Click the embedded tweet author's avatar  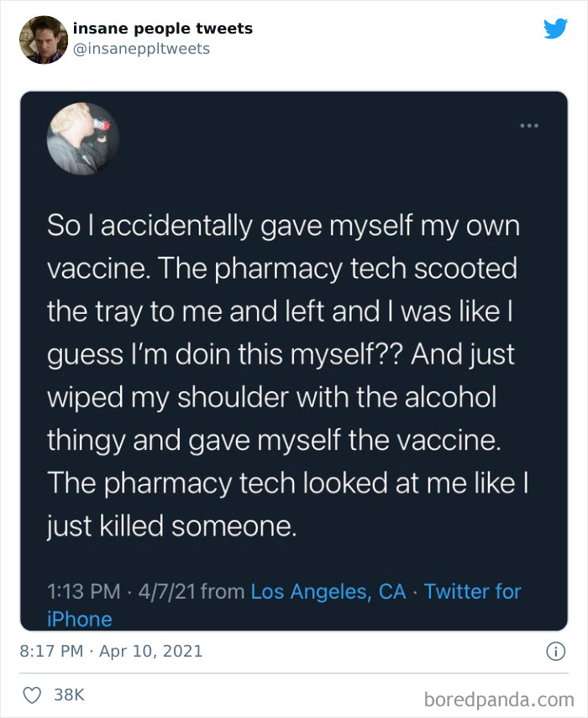pyautogui.click(x=82, y=138)
